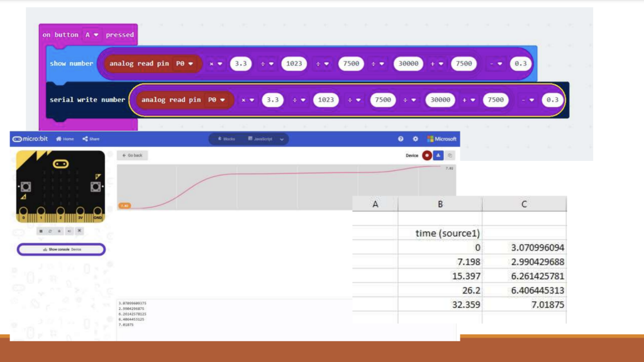Viewport: 644px width, 362px height.
Task: Click the Show console Device button
Action: 61,249
